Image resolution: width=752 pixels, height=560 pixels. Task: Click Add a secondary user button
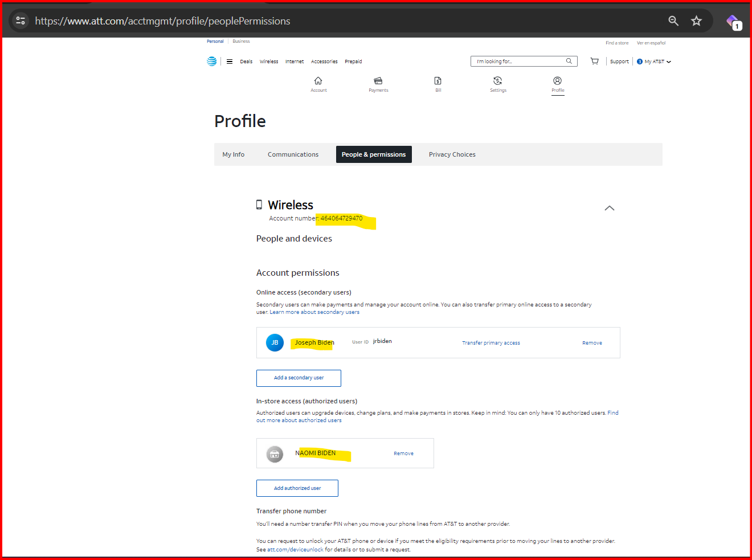point(299,378)
